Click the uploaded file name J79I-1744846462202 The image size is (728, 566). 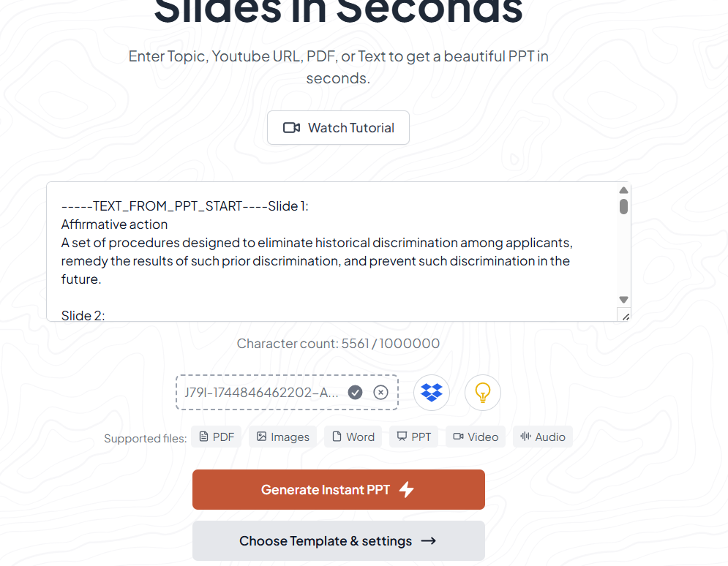tap(261, 393)
